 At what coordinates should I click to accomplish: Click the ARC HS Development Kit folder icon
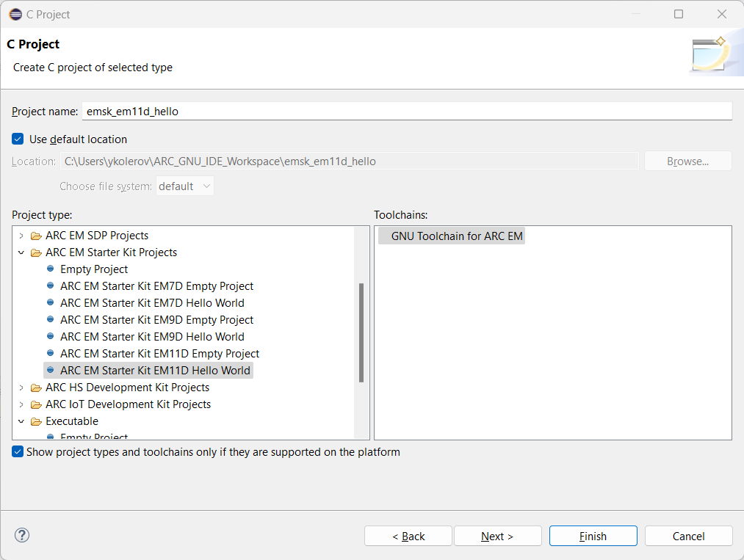36,388
